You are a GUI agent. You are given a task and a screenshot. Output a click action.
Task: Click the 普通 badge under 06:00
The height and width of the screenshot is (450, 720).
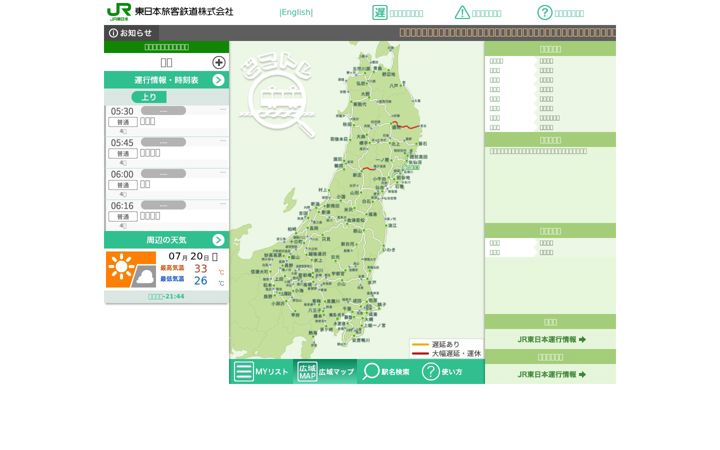123,185
